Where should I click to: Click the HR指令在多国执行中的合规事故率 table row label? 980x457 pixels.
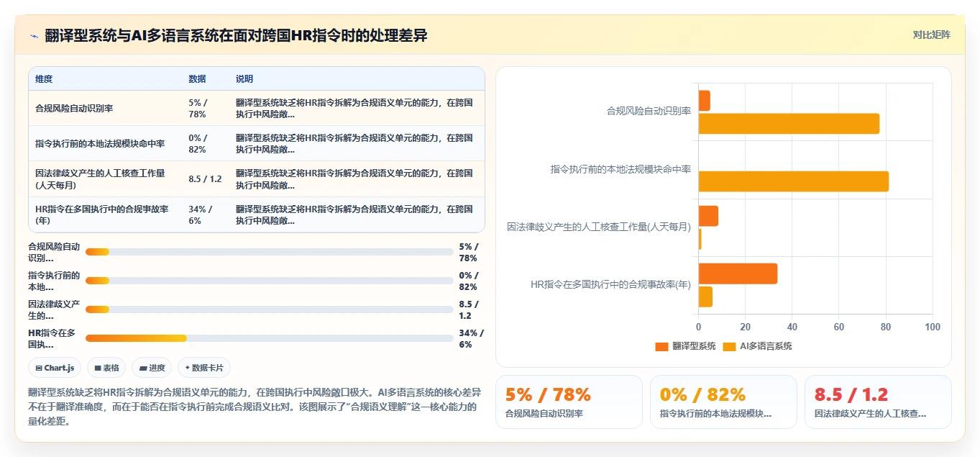tap(101, 214)
